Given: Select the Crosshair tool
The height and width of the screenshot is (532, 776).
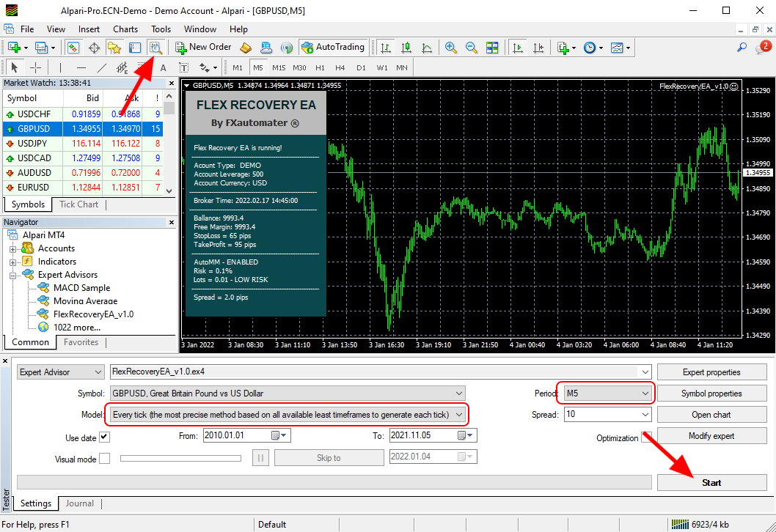Looking at the screenshot, I should 36,67.
